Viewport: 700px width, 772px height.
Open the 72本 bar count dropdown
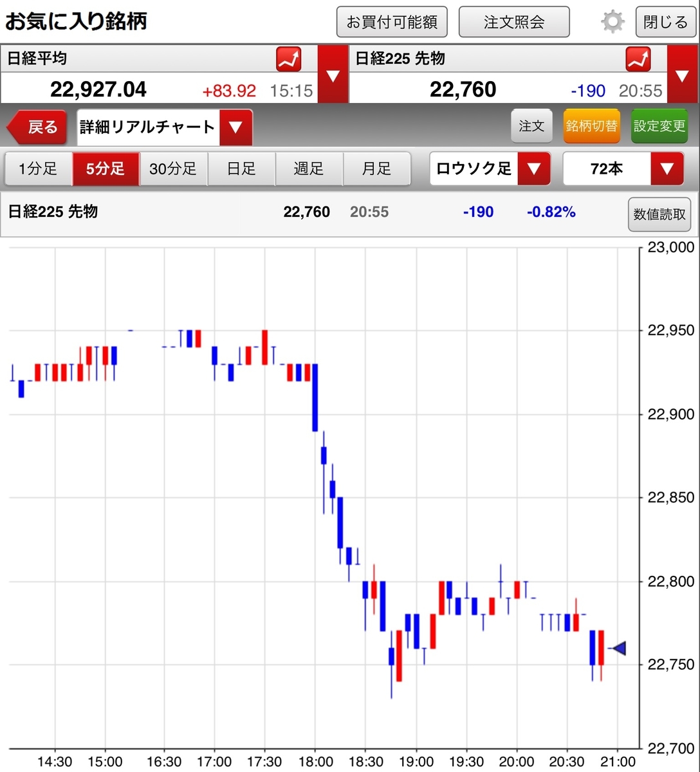click(623, 169)
